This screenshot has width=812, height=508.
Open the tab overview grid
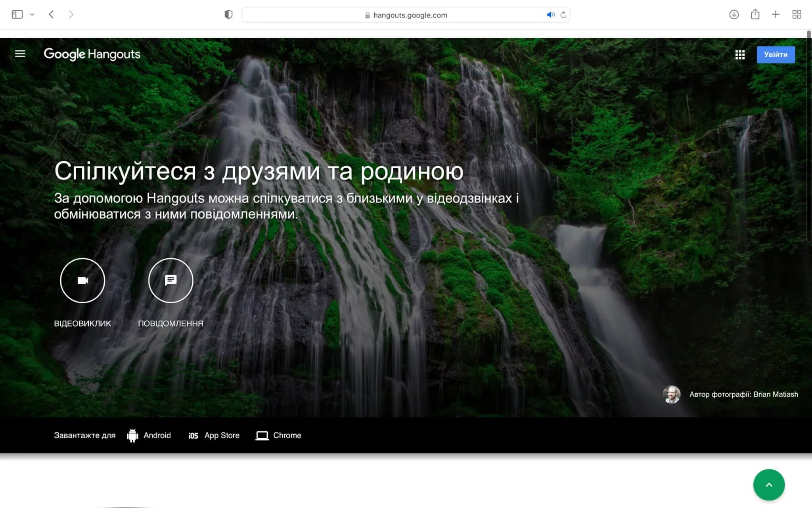click(x=797, y=14)
